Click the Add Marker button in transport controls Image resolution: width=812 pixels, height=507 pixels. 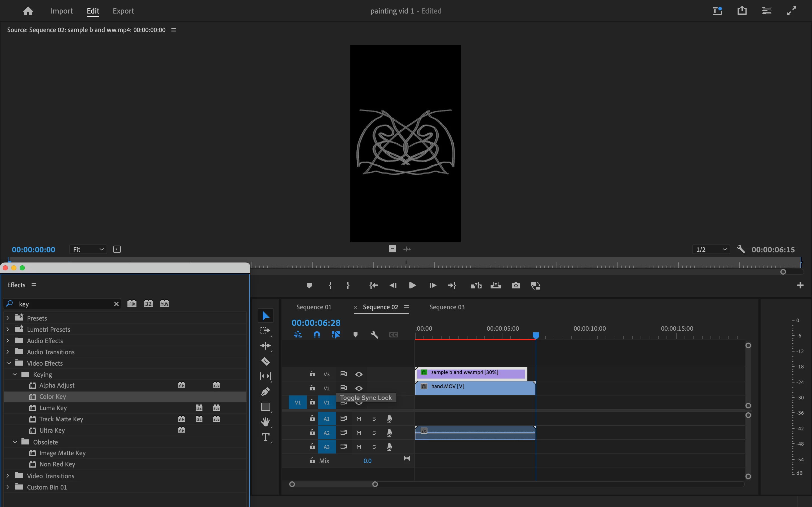tap(309, 285)
